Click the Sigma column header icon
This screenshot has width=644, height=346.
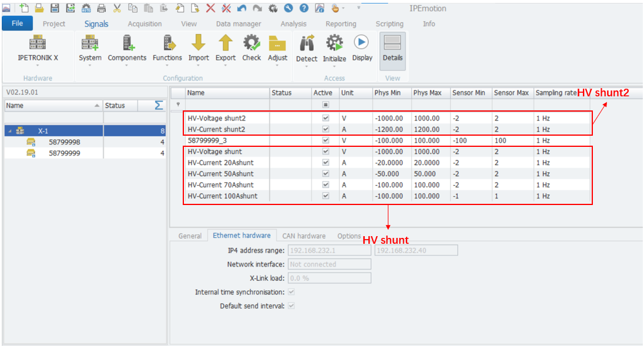click(159, 106)
